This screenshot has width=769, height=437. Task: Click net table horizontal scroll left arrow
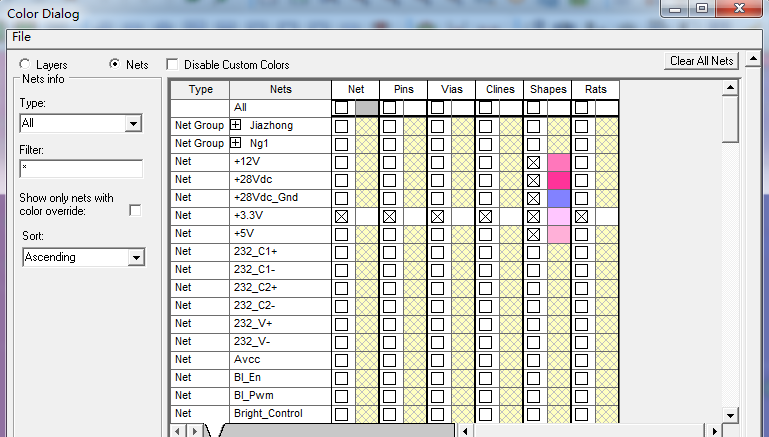465,431
